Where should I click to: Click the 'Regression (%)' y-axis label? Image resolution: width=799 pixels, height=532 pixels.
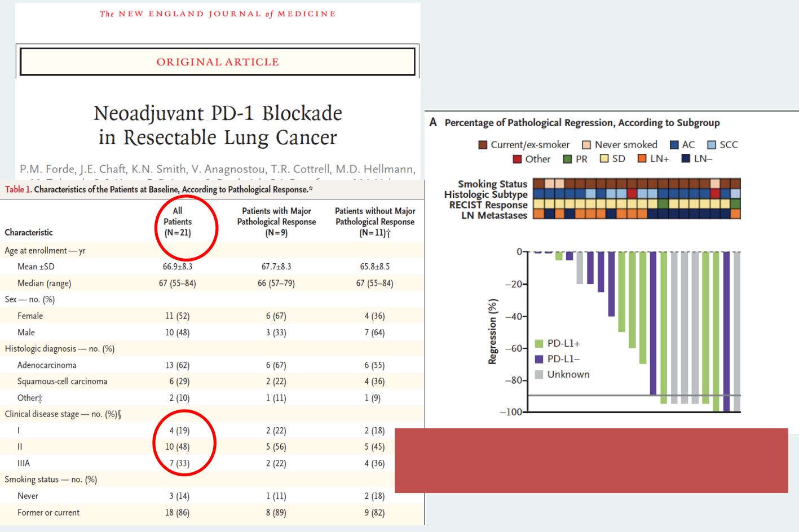(x=493, y=331)
